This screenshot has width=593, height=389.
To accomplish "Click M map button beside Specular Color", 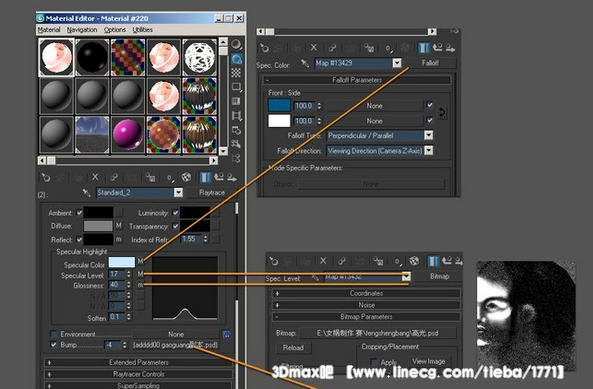I will click(x=140, y=261).
